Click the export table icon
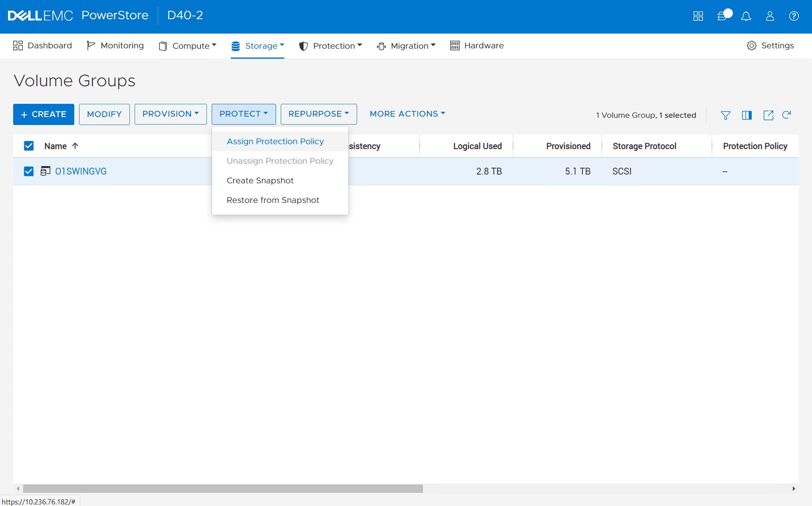 coord(768,115)
